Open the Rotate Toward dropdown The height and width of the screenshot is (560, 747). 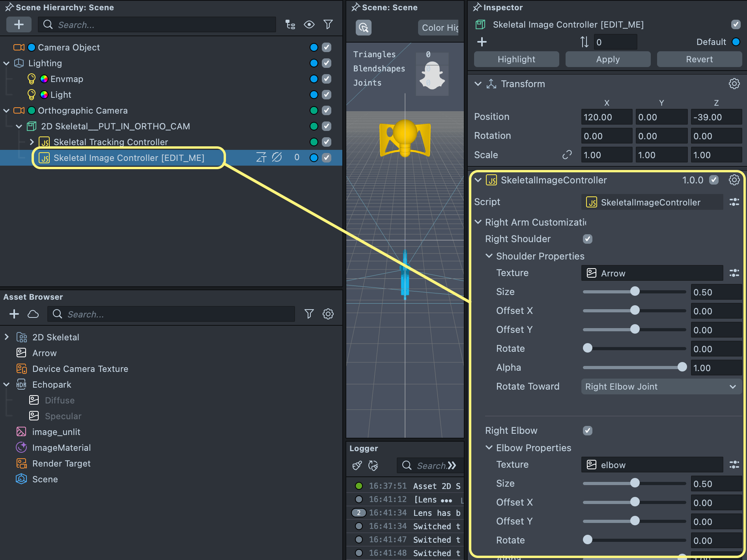(x=661, y=386)
